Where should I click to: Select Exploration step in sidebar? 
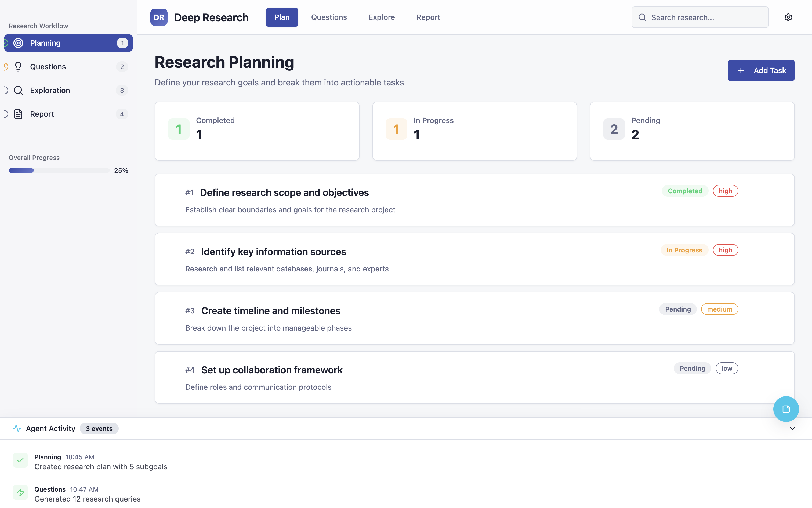click(x=68, y=90)
